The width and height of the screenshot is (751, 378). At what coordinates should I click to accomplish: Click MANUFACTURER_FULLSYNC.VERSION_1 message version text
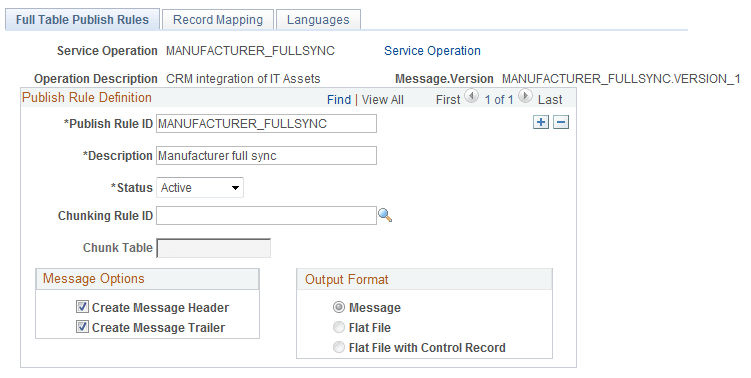click(x=621, y=79)
